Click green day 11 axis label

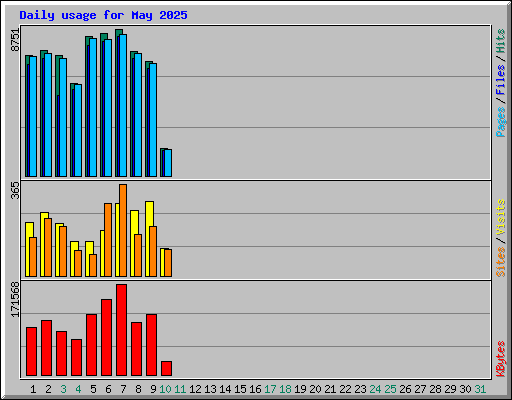pyautogui.click(x=180, y=389)
